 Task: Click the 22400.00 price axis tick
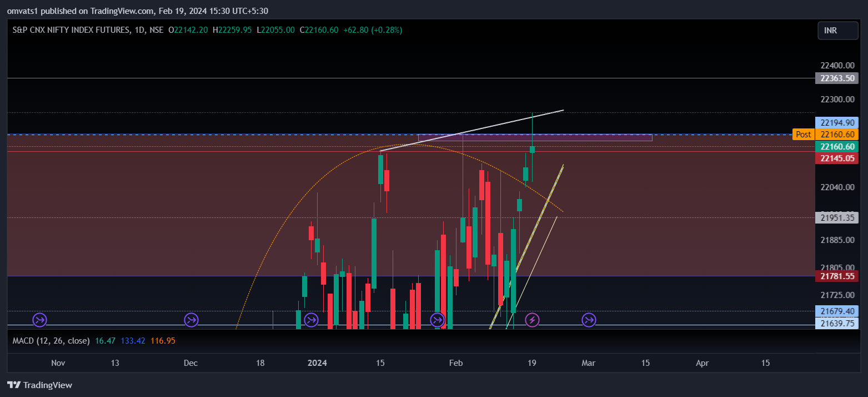837,64
